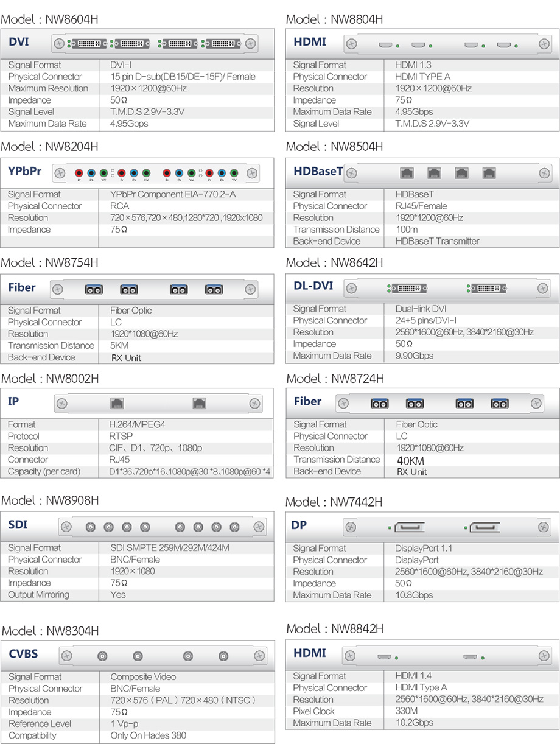The image size is (560, 744).
Task: Select the last BNC connector on CVBS card
Action: click(x=224, y=656)
